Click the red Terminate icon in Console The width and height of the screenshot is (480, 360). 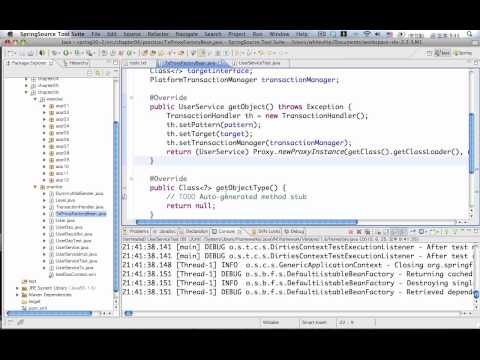point(351,231)
